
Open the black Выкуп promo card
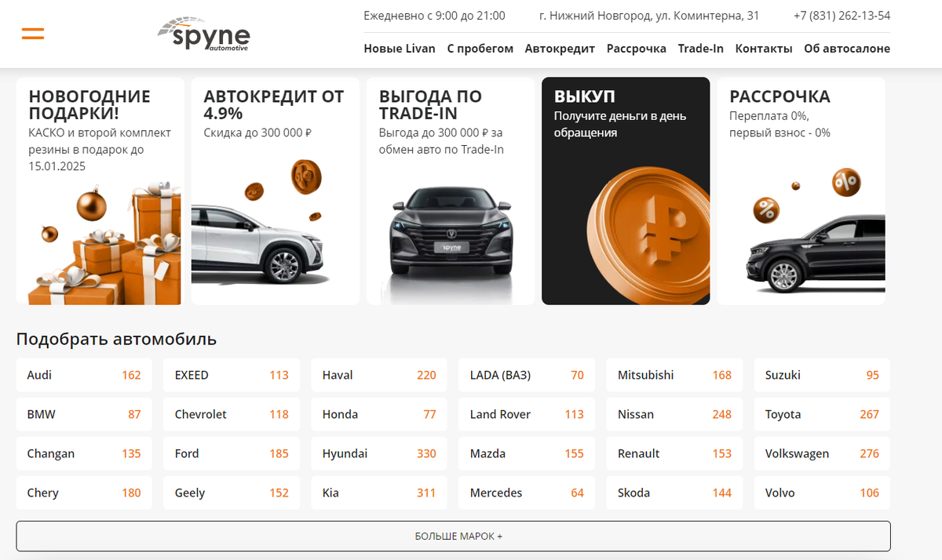click(626, 191)
